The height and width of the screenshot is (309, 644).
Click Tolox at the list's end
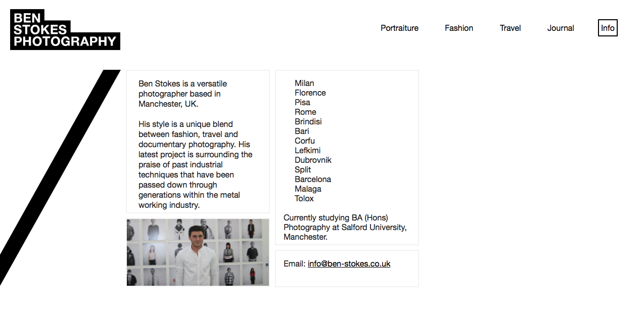tap(304, 199)
